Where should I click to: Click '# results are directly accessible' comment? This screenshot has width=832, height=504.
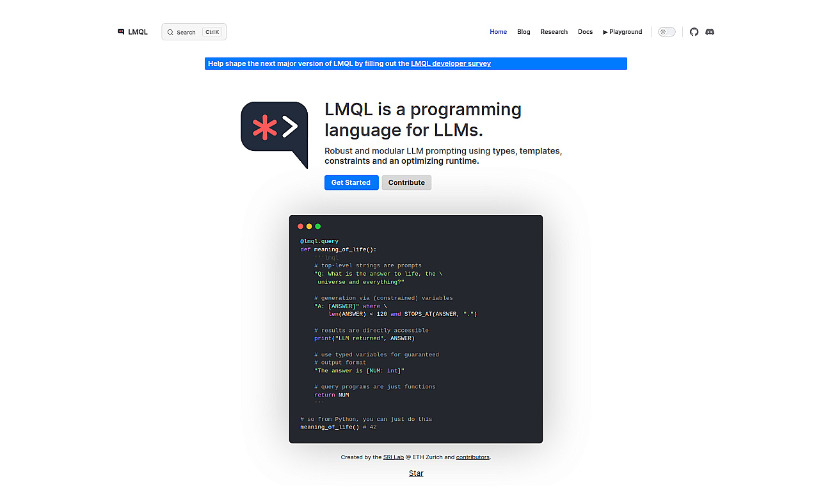(x=371, y=331)
